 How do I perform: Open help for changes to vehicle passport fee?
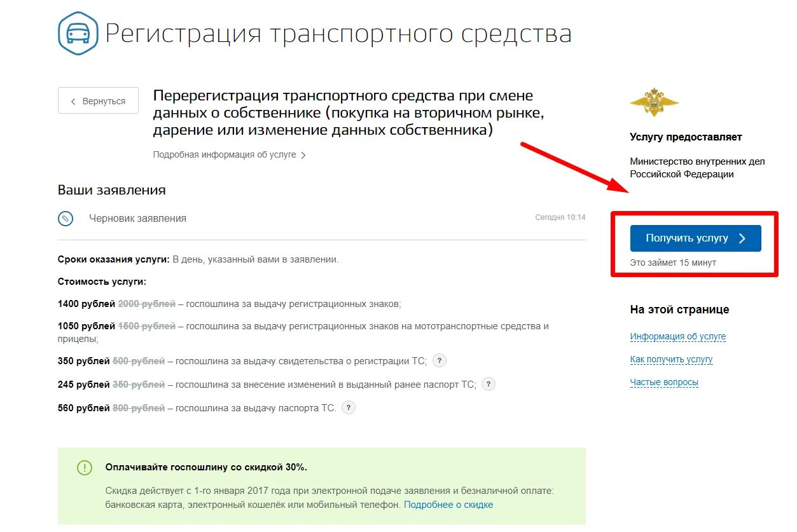coord(488,384)
